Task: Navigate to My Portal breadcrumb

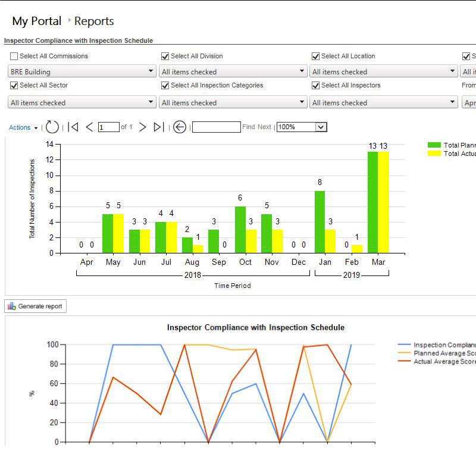Action: click(36, 21)
